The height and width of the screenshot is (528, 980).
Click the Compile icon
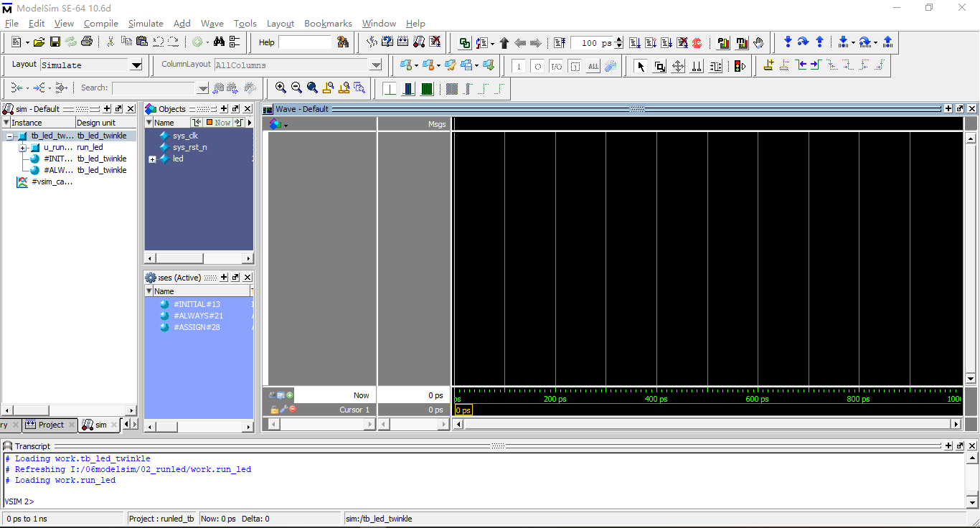372,42
